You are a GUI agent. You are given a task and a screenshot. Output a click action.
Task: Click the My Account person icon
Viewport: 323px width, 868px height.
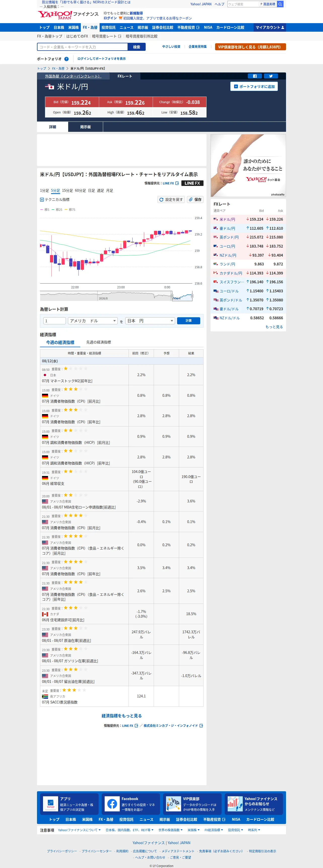[282, 28]
